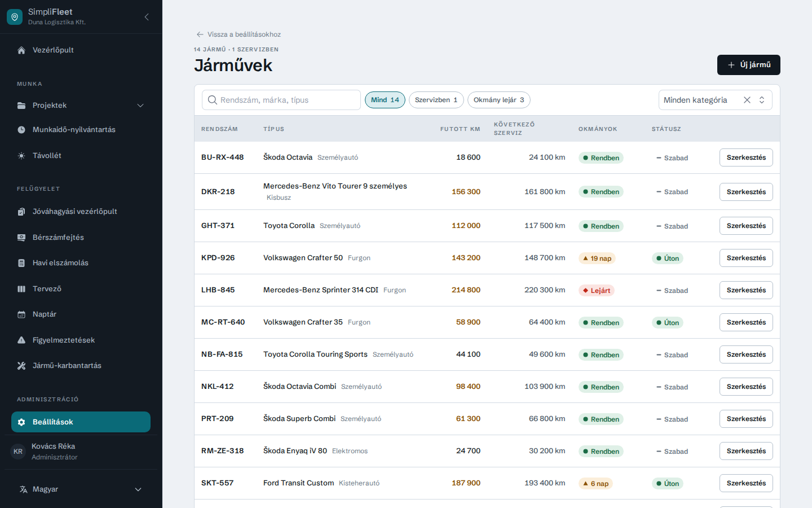This screenshot has height=508, width=812.
Task: Click the Beállítások gear icon
Action: click(21, 422)
